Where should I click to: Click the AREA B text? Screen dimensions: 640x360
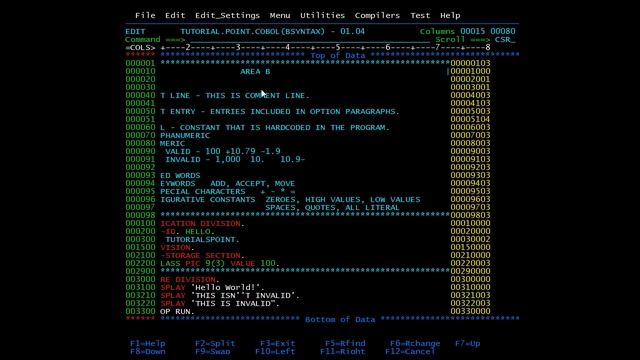(x=255, y=71)
